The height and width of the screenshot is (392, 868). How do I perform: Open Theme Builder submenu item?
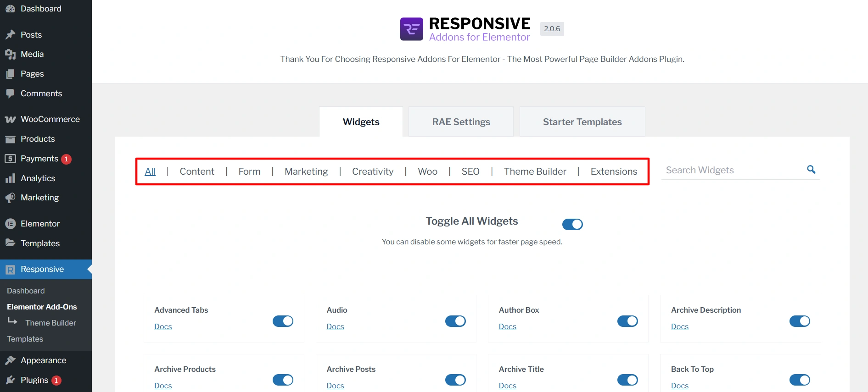(50, 323)
